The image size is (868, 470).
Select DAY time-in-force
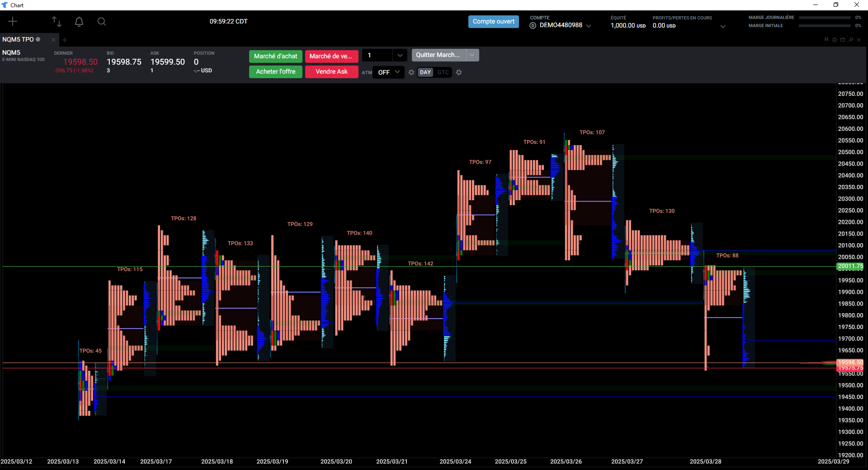click(425, 72)
